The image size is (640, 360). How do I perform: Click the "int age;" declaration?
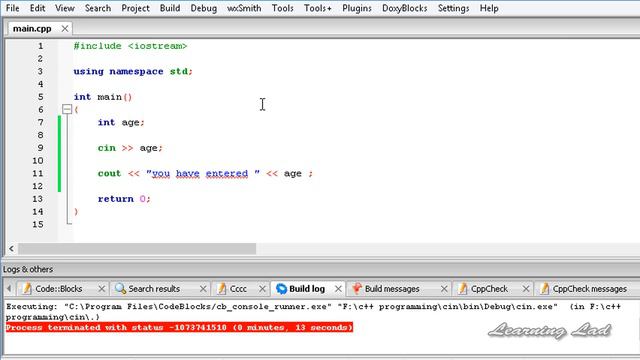[121, 122]
